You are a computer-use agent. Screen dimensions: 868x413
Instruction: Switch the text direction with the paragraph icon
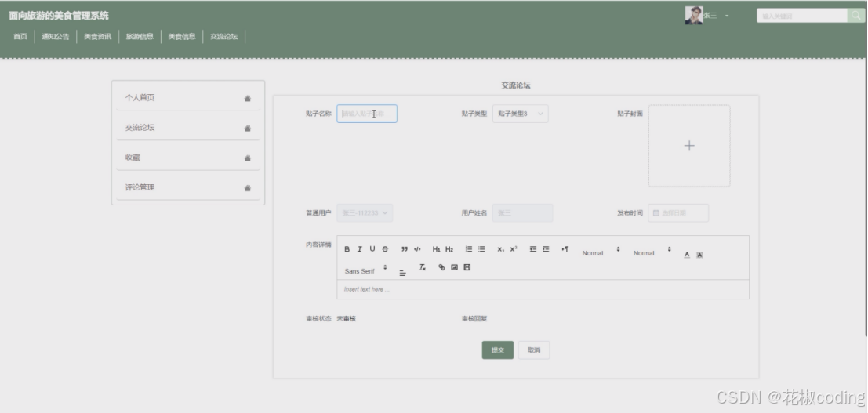565,249
